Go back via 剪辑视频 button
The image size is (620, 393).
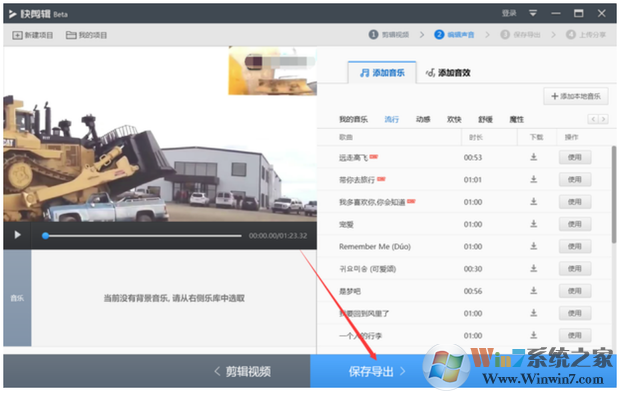click(242, 371)
